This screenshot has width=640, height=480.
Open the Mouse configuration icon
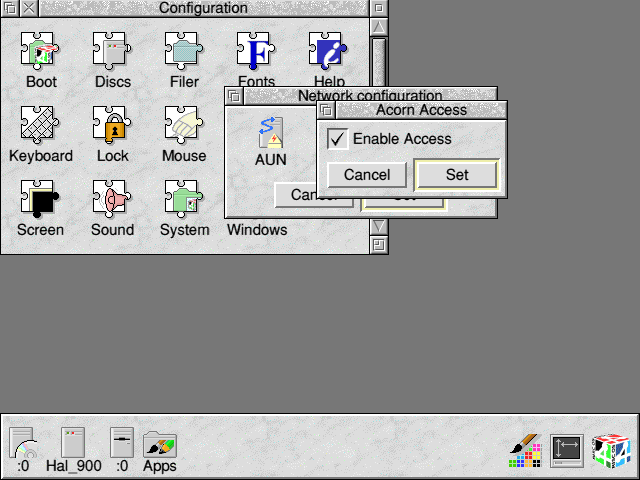[184, 125]
